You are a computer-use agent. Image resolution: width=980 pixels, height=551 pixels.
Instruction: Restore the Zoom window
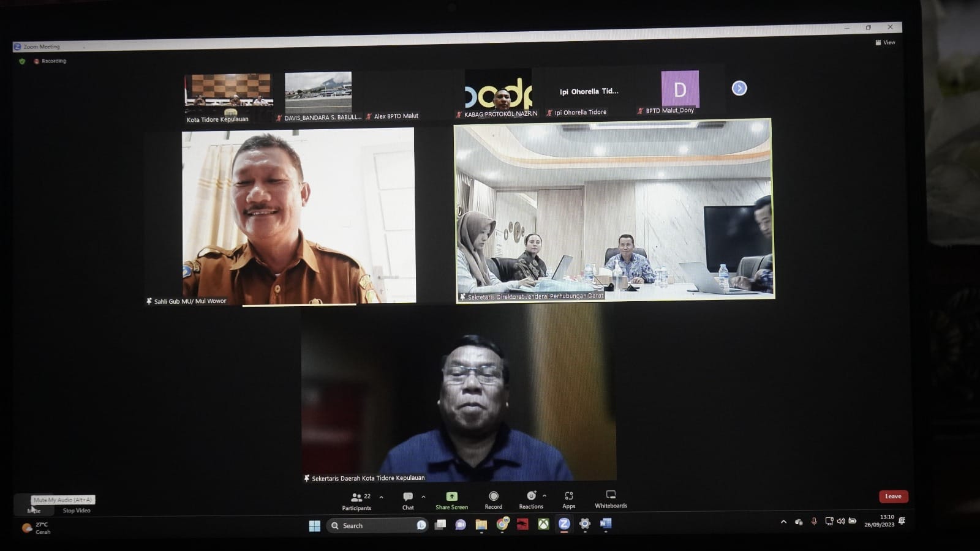pyautogui.click(x=868, y=28)
